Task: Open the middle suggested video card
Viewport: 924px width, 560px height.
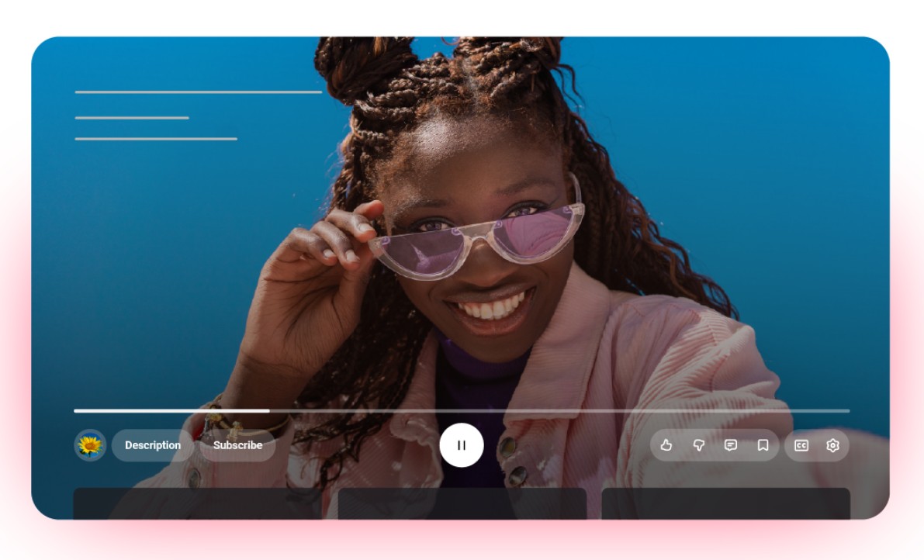Action: tap(462, 503)
